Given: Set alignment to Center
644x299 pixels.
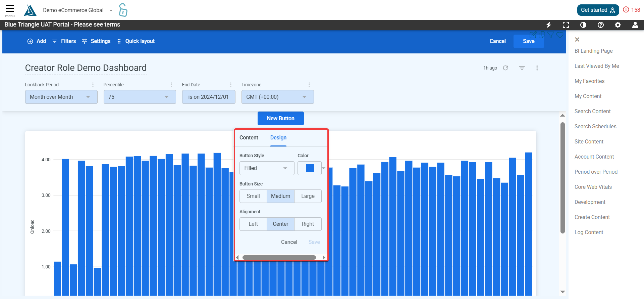Looking at the screenshot, I should click(x=281, y=224).
